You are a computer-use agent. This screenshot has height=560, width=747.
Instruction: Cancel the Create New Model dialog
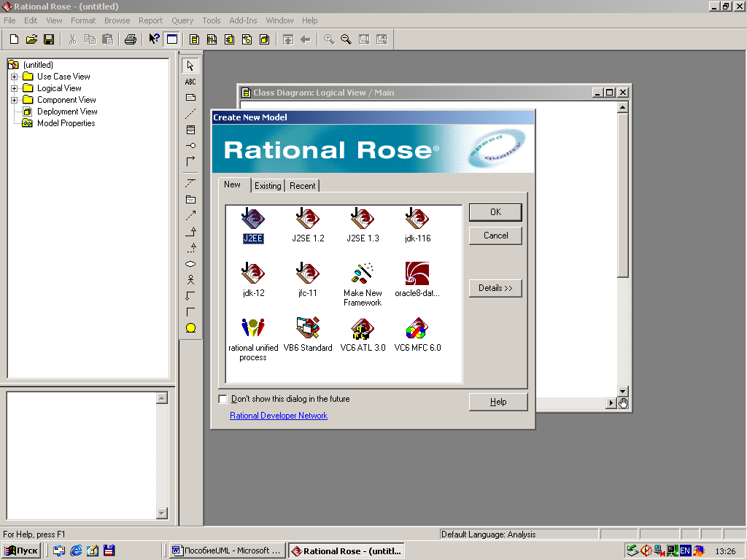(495, 236)
